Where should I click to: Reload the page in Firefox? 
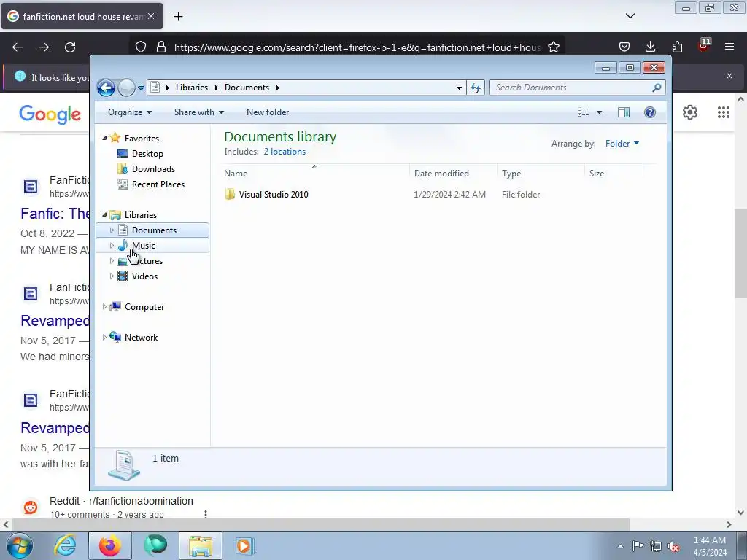point(70,47)
